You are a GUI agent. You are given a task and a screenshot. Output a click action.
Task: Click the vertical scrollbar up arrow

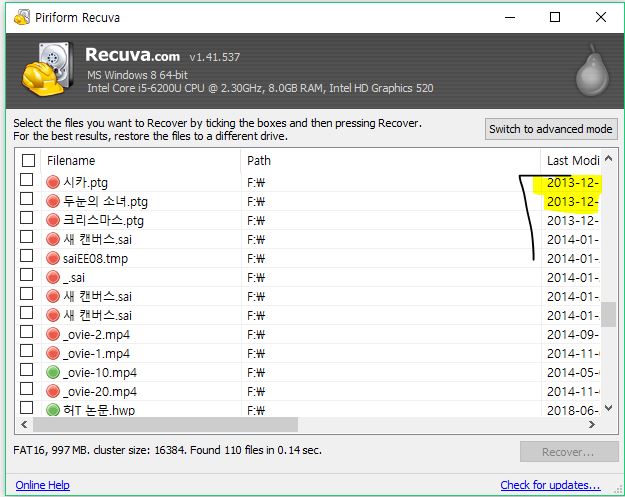609,159
